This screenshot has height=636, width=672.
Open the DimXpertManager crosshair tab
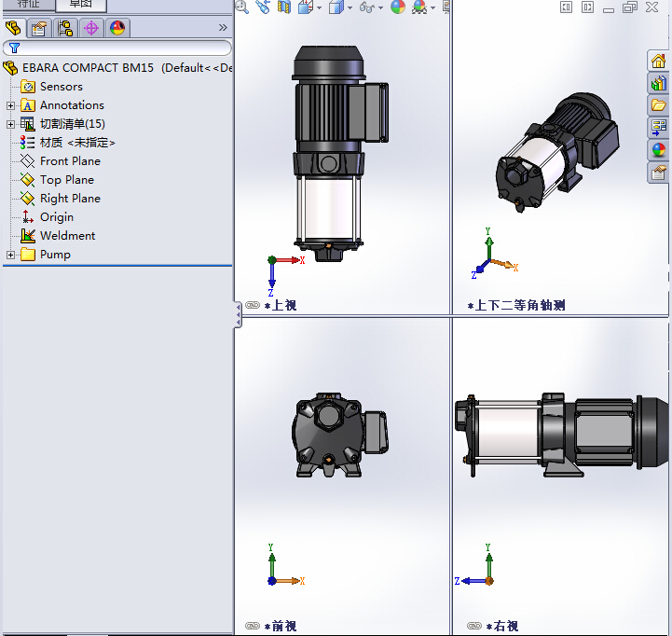click(91, 28)
